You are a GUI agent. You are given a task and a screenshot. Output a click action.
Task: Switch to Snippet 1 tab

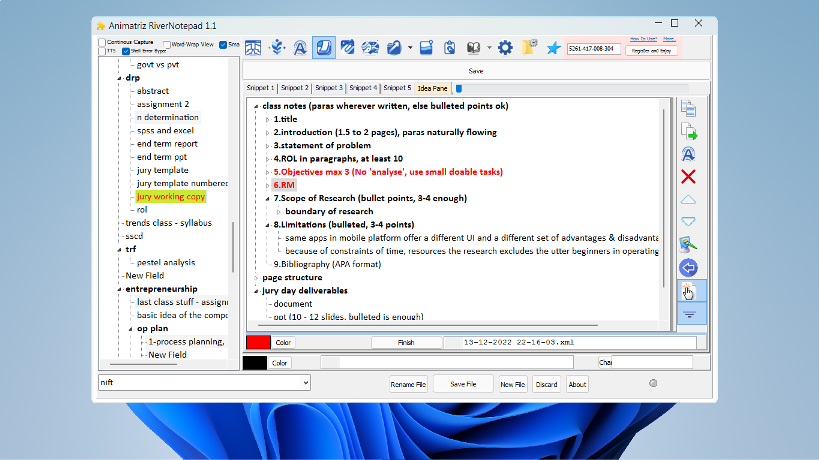point(260,88)
